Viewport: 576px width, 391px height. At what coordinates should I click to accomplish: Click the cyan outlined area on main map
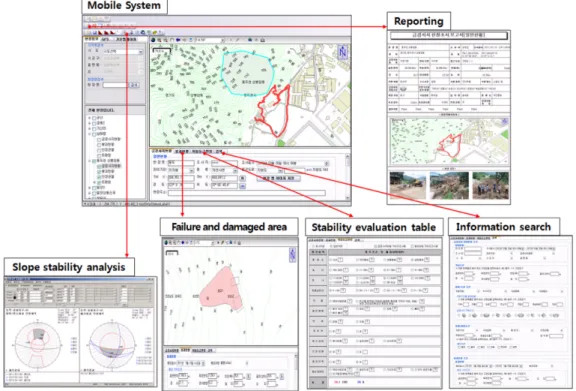point(247,73)
